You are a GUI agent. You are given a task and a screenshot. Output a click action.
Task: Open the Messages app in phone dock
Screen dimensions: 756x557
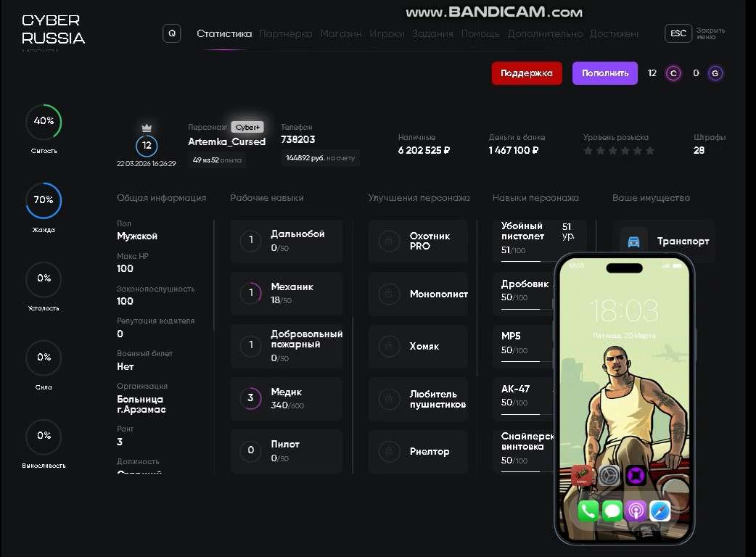coord(612,511)
